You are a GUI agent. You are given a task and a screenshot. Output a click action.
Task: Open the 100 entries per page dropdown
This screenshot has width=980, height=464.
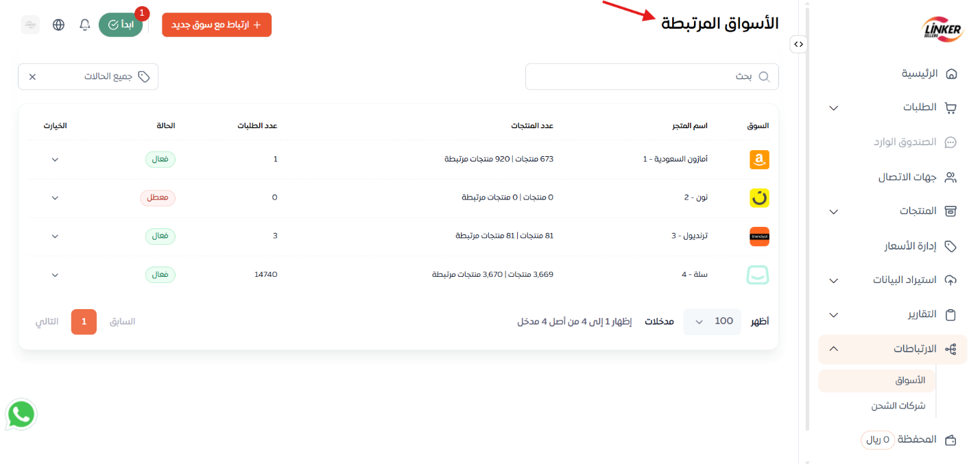coord(712,321)
